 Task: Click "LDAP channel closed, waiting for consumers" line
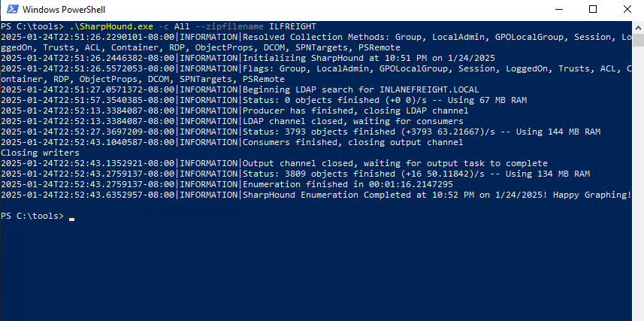pos(353,120)
